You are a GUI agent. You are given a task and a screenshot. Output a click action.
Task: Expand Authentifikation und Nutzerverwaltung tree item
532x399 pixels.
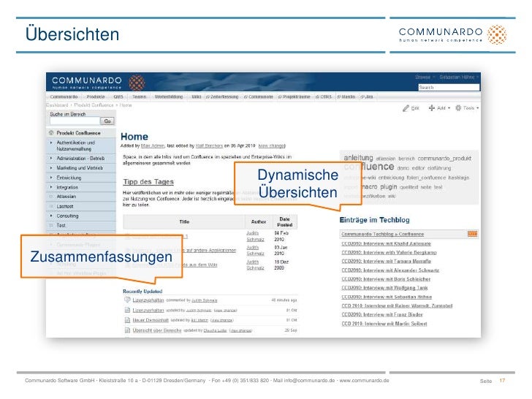pyautogui.click(x=51, y=142)
